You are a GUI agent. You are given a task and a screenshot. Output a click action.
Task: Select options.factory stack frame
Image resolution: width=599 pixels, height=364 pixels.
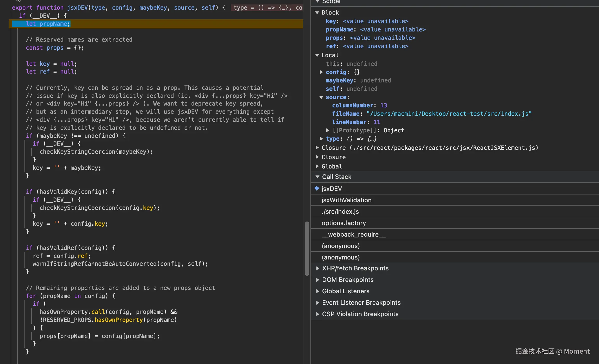tap(343, 223)
